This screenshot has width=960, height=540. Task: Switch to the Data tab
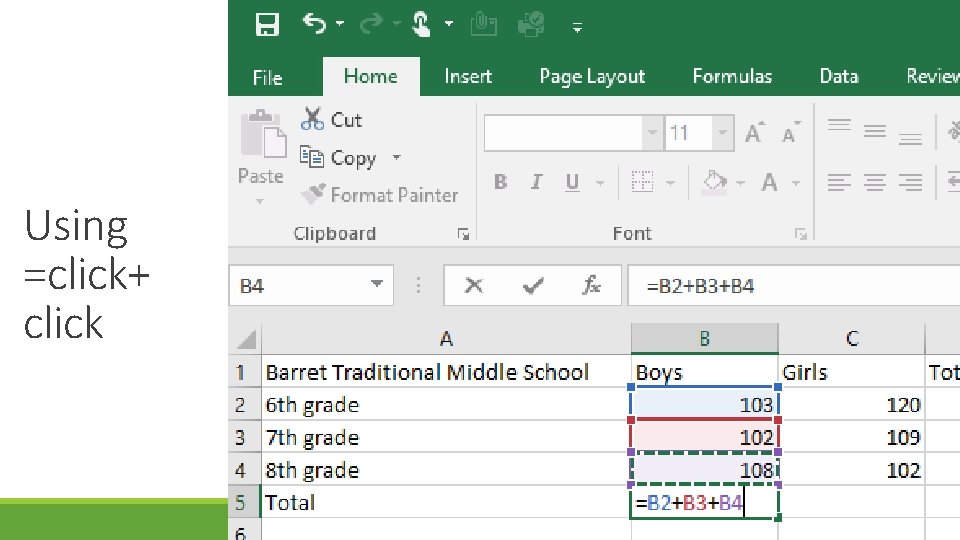[839, 77]
